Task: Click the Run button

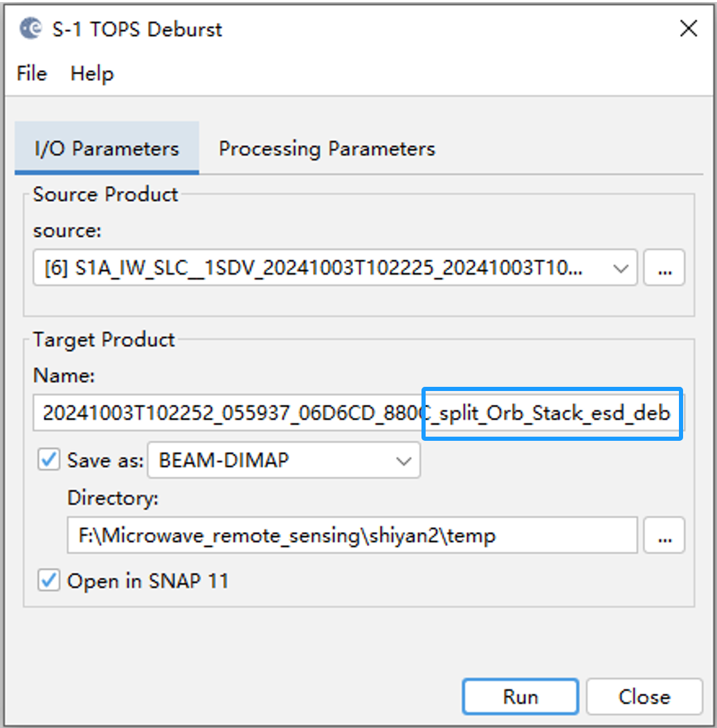Action: click(x=520, y=696)
